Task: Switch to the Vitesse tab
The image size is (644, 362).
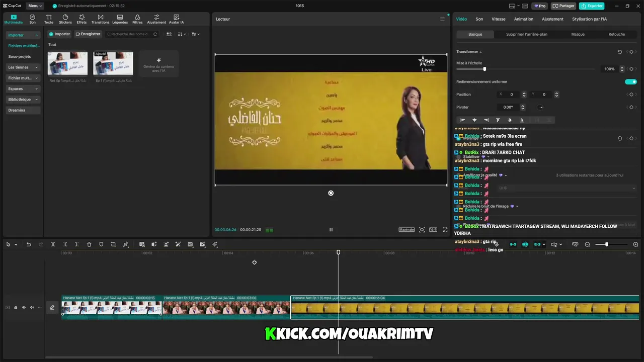Action: pos(499,19)
